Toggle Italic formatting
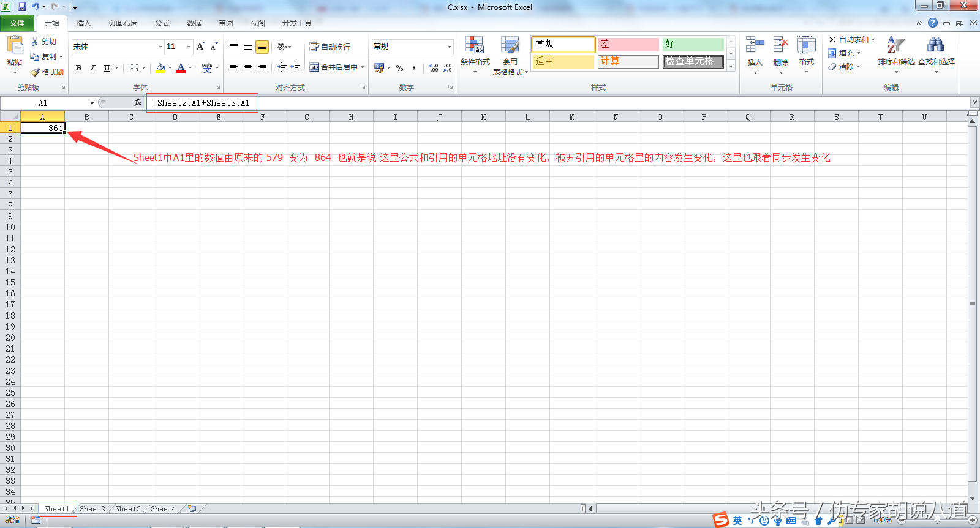The height and width of the screenshot is (528, 980). 92,68
